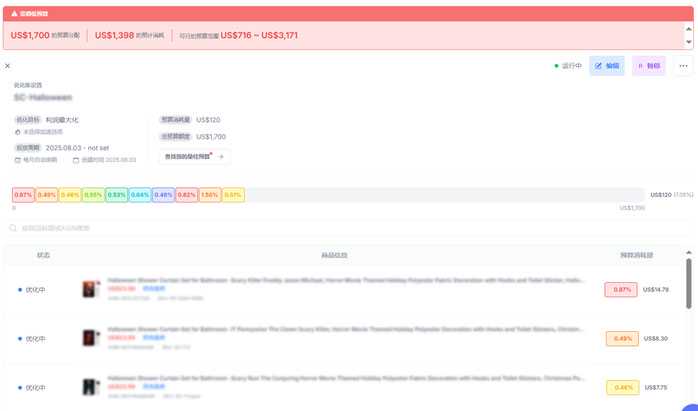The height and width of the screenshot is (411, 698).
Task: Click the 0.49% badge in the US$8.30 row
Action: click(622, 339)
